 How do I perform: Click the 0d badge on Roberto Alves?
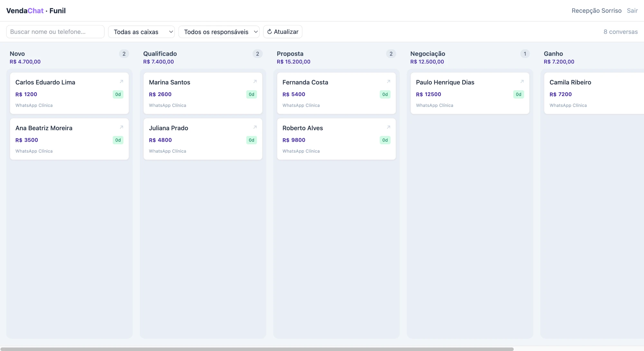pyautogui.click(x=385, y=140)
